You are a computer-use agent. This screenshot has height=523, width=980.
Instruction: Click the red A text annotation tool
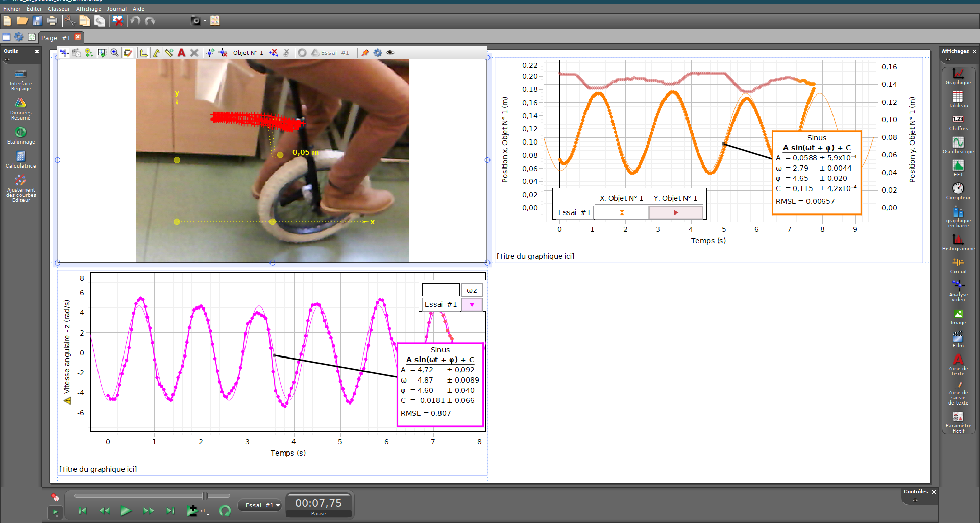pyautogui.click(x=181, y=52)
